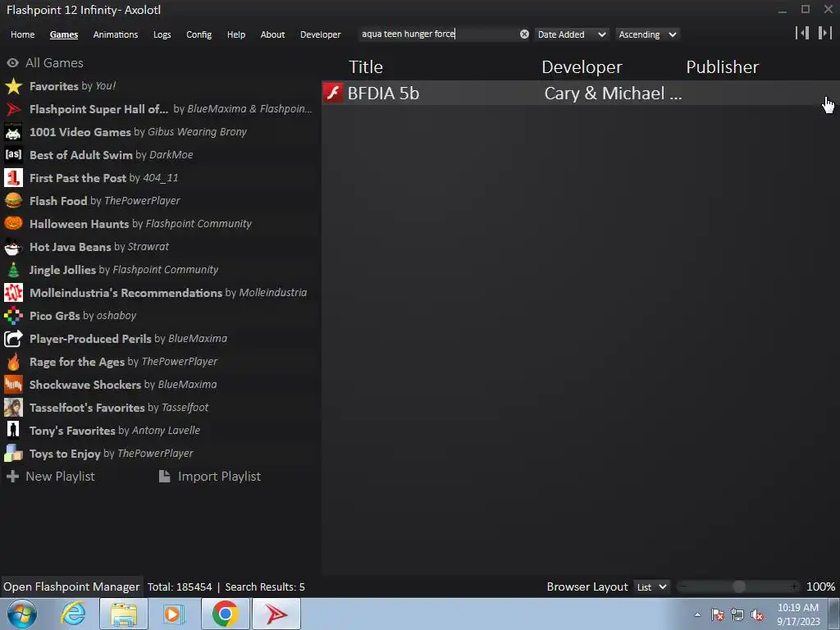
Task: Click the Shockwave Shockers orange icon
Action: pyautogui.click(x=13, y=385)
